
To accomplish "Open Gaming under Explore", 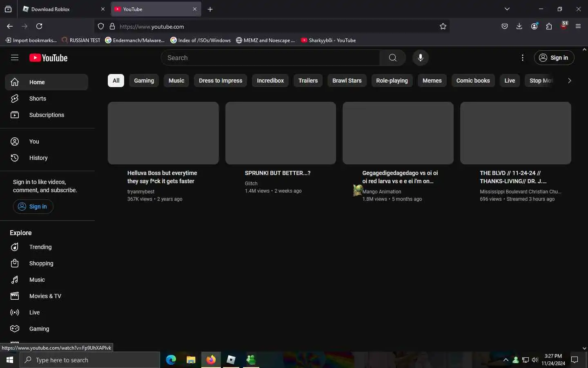I will 47,329.
